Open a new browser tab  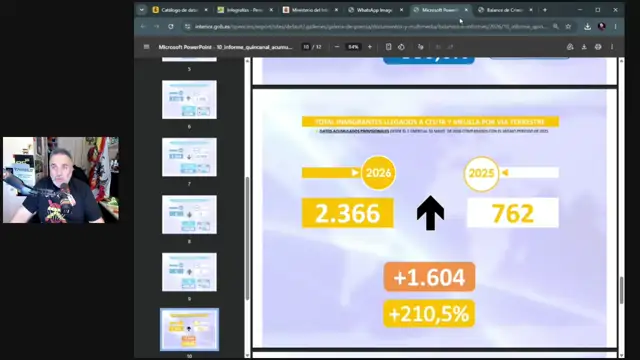point(544,10)
